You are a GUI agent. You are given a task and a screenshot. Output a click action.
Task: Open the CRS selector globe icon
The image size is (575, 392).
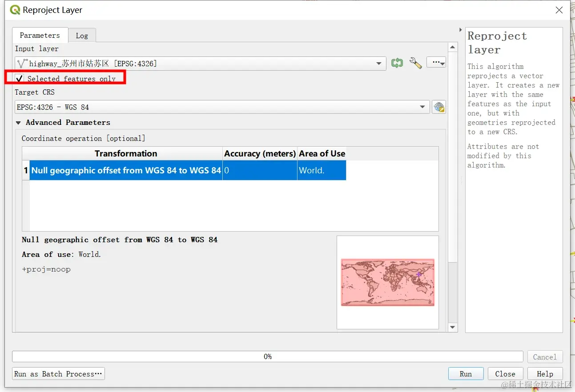pos(439,107)
